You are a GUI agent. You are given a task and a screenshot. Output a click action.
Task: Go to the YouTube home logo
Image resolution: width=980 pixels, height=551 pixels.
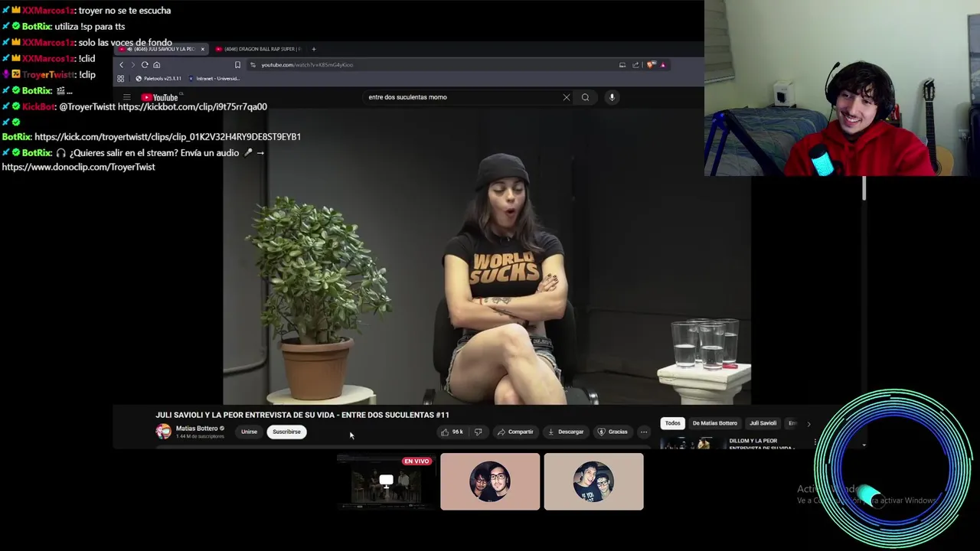[159, 97]
